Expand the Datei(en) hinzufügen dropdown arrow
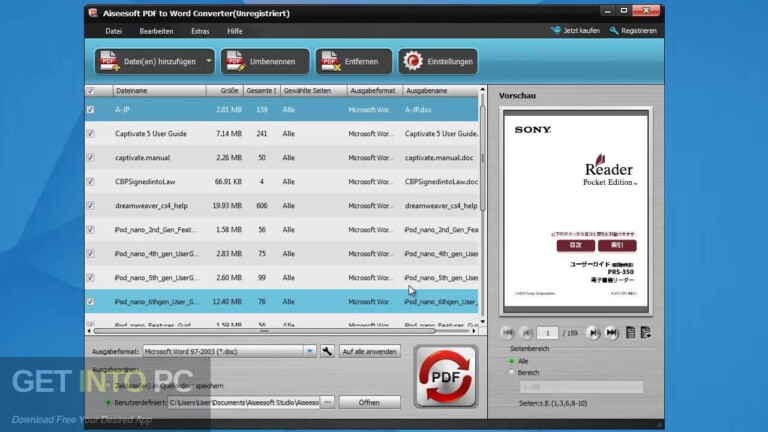This screenshot has width=768, height=432. tap(209, 61)
